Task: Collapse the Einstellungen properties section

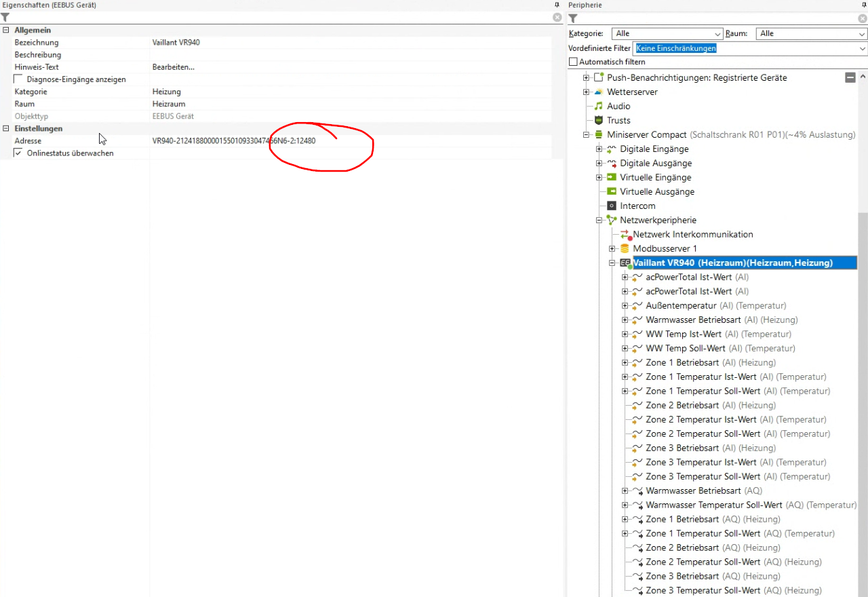Action: tap(6, 129)
